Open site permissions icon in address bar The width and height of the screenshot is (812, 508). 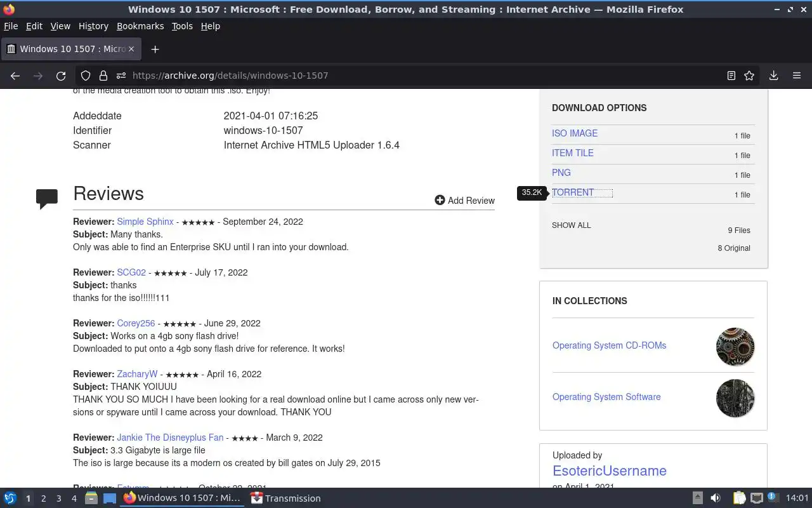click(x=121, y=76)
